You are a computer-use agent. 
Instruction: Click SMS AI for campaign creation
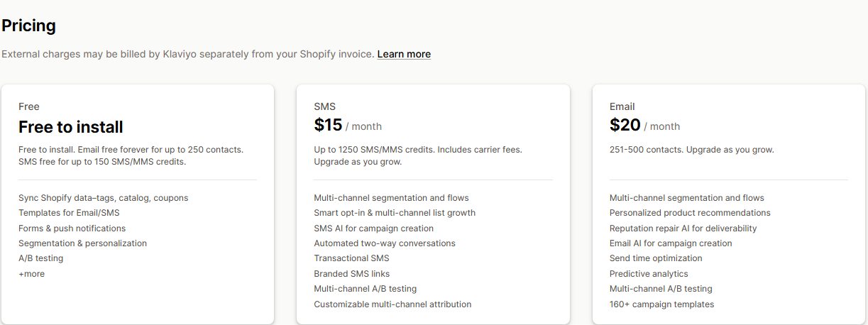click(x=373, y=228)
